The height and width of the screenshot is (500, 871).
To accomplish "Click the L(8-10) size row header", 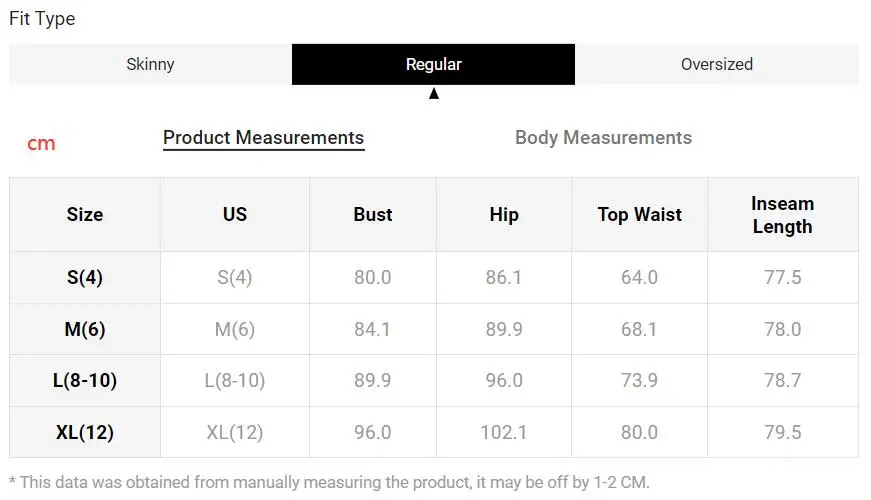I will coord(85,381).
